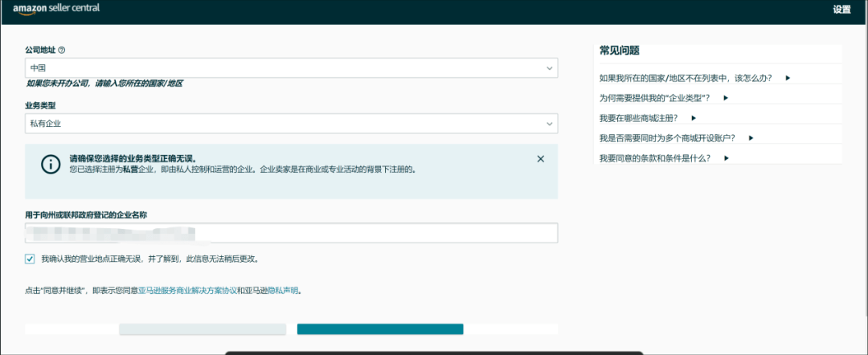Click arrow next to 我要同意的条款和条件是什么
868x355 pixels.
click(726, 158)
